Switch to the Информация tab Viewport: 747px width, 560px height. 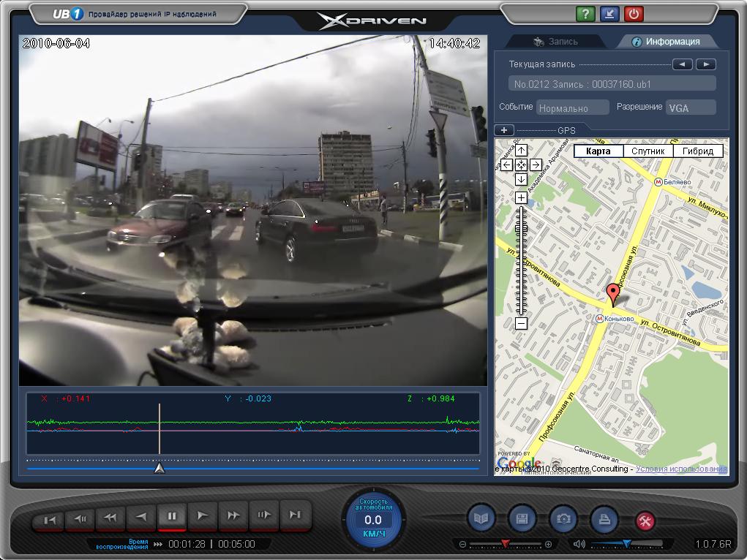(666, 42)
